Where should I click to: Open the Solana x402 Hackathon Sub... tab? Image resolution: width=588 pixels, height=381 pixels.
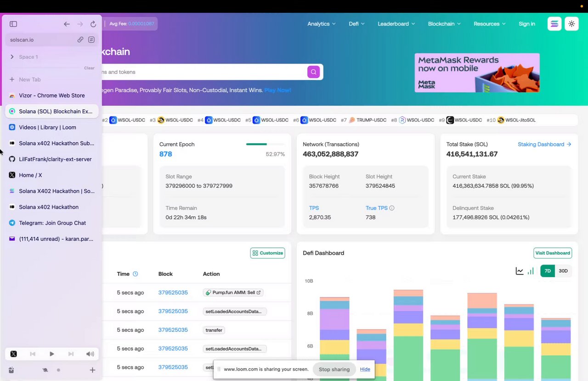(51, 143)
